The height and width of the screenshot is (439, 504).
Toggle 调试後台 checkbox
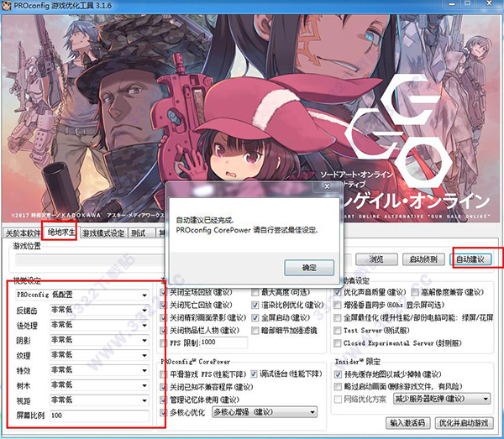tap(254, 374)
